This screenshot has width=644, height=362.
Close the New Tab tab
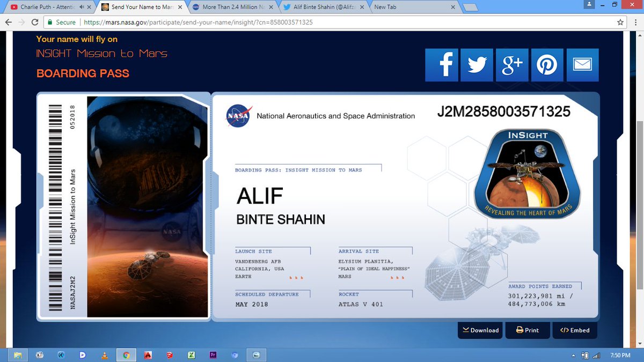pyautogui.click(x=453, y=8)
